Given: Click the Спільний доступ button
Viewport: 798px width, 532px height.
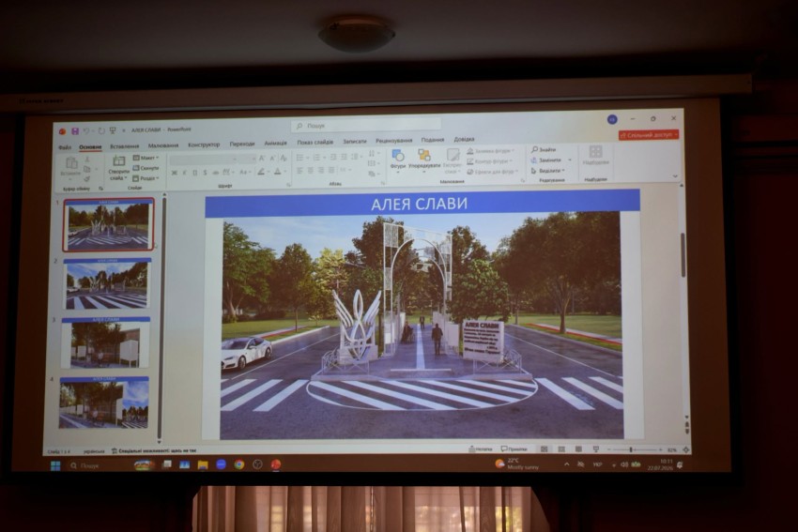Looking at the screenshot, I should pyautogui.click(x=649, y=135).
